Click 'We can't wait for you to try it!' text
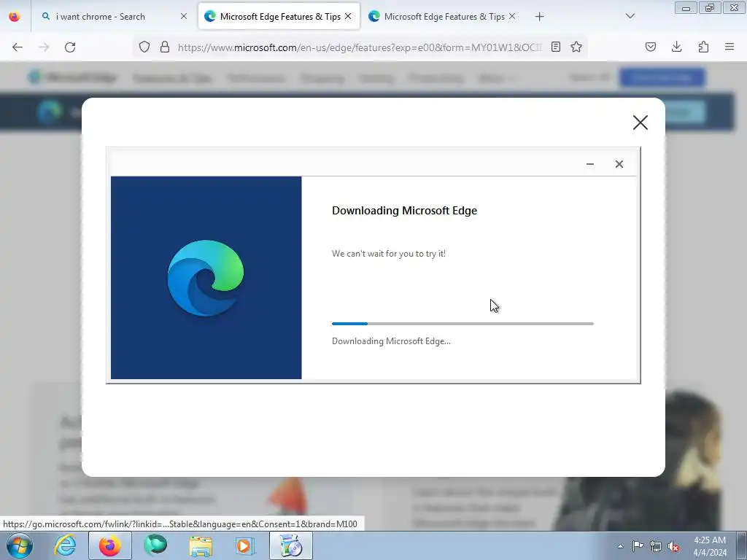 [389, 254]
